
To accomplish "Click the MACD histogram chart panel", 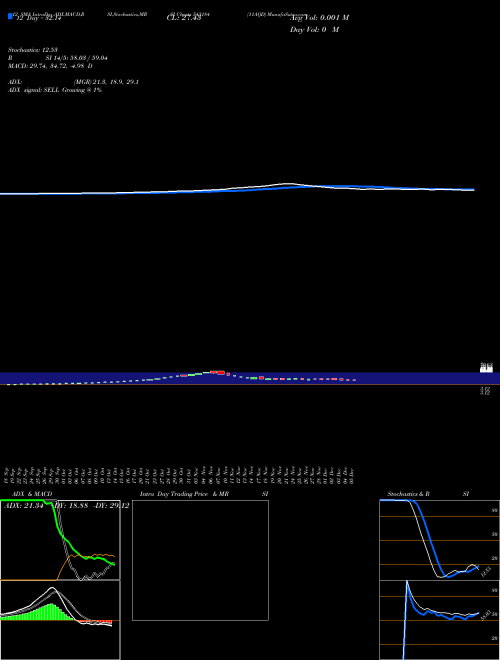I will coord(60,620).
